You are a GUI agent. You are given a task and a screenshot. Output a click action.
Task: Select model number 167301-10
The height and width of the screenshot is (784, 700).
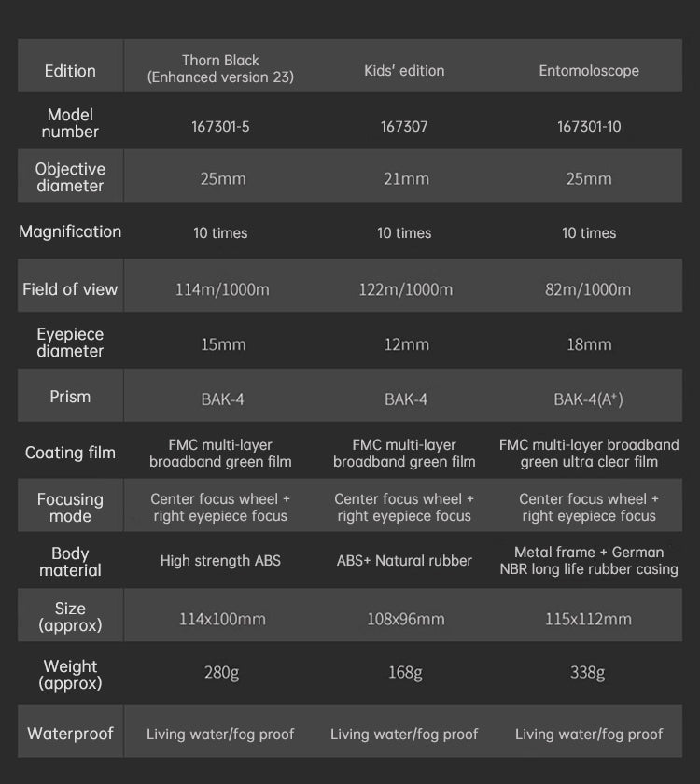coord(589,126)
